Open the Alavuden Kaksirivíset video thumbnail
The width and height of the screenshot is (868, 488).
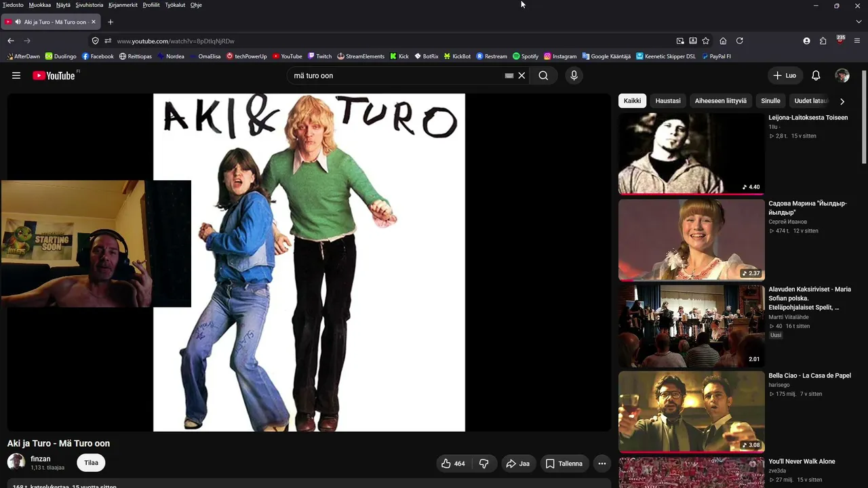click(691, 325)
